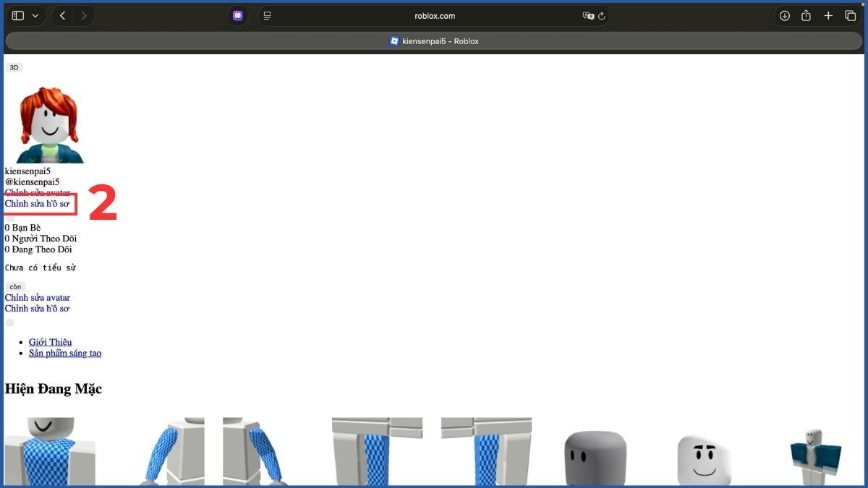Click the upper Chỉnh sửa hồ sơ link
Image resolution: width=868 pixels, height=488 pixels.
(x=38, y=204)
